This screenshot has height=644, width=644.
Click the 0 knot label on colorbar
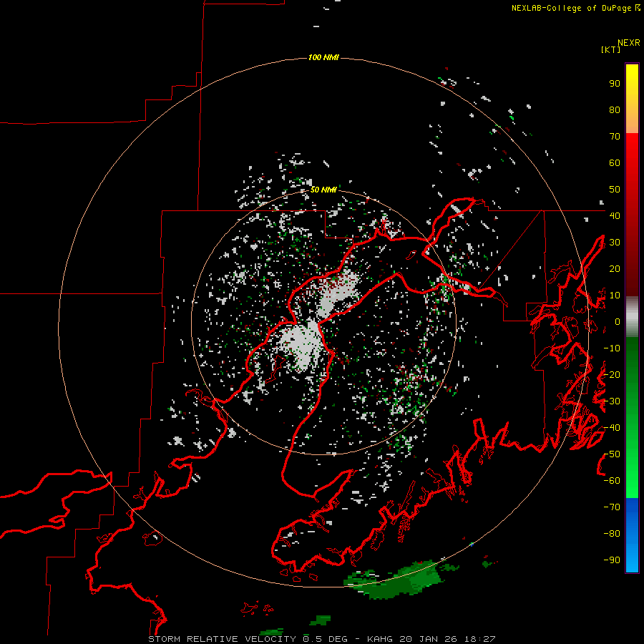tap(617, 321)
